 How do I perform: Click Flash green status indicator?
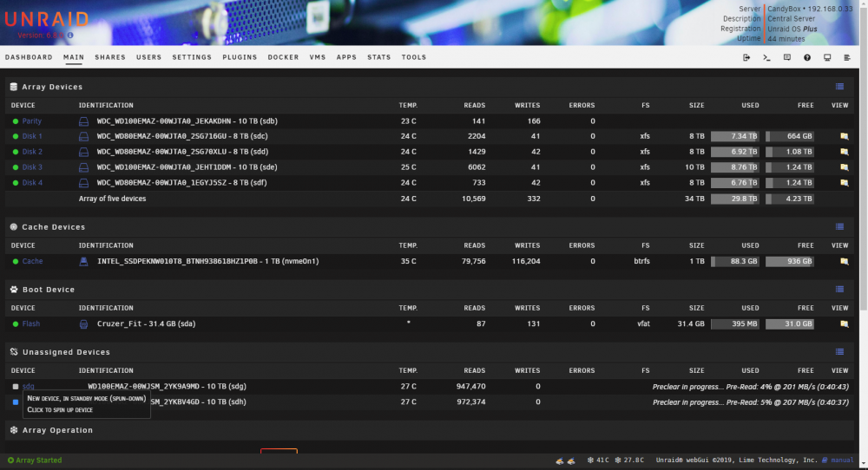point(16,323)
